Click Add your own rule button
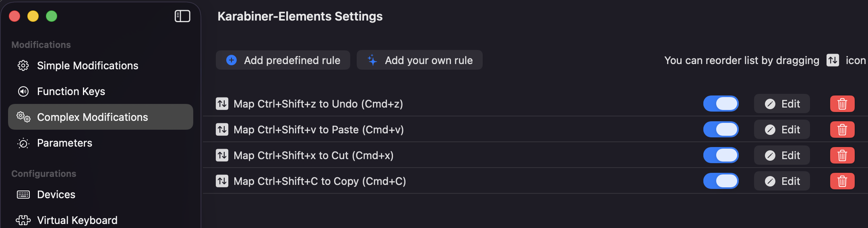868x228 pixels. point(420,60)
